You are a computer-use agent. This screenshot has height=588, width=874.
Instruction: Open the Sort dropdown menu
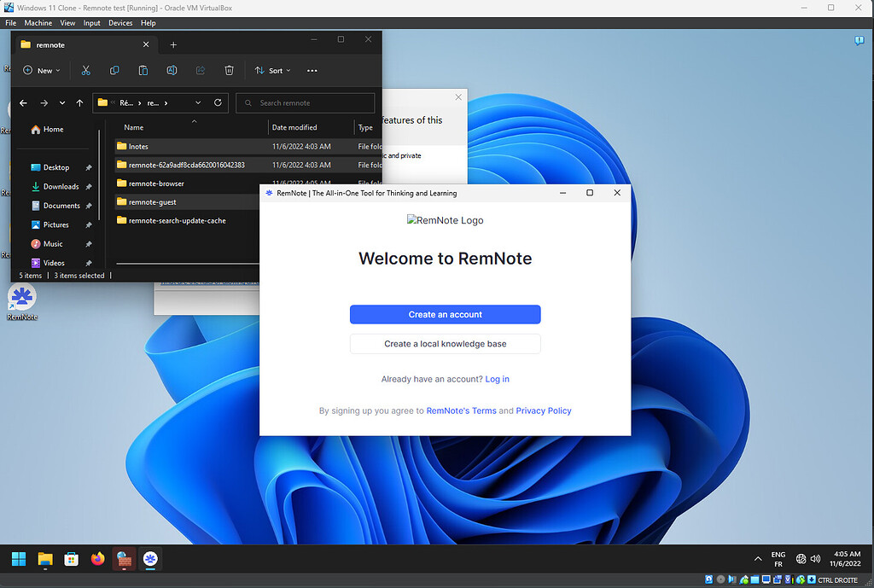[x=271, y=70]
